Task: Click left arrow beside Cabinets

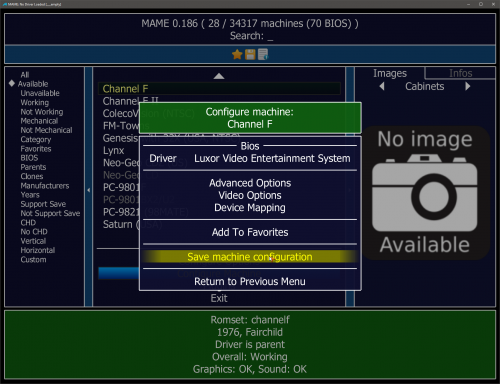Action: tap(382, 86)
